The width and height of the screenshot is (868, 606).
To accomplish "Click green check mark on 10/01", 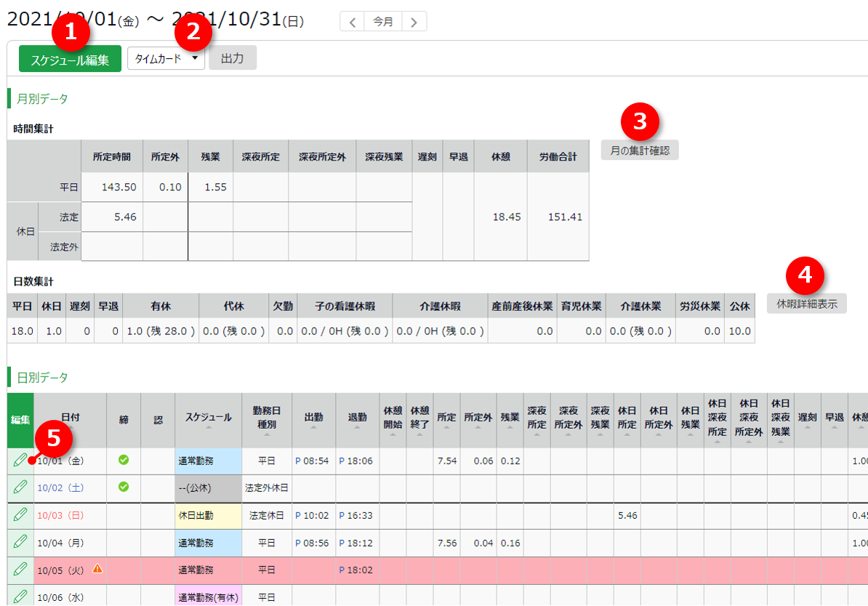I will 124,460.
